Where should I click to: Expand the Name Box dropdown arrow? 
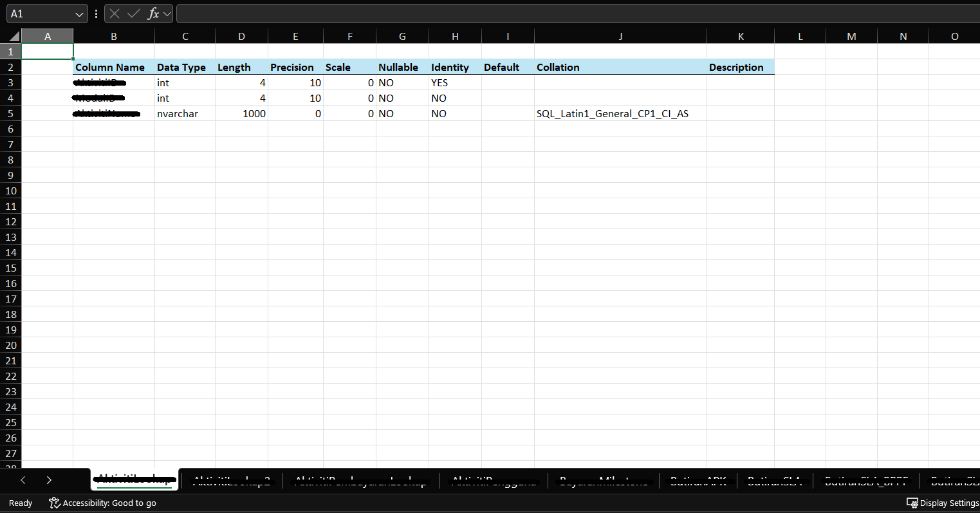point(79,14)
